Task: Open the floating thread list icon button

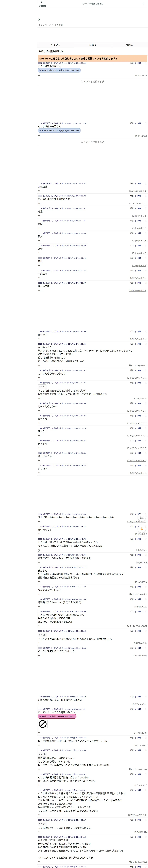Action: tap(142, 517)
